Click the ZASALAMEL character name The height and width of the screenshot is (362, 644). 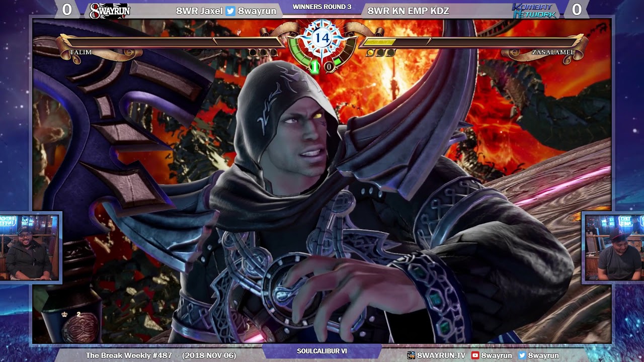click(x=553, y=52)
